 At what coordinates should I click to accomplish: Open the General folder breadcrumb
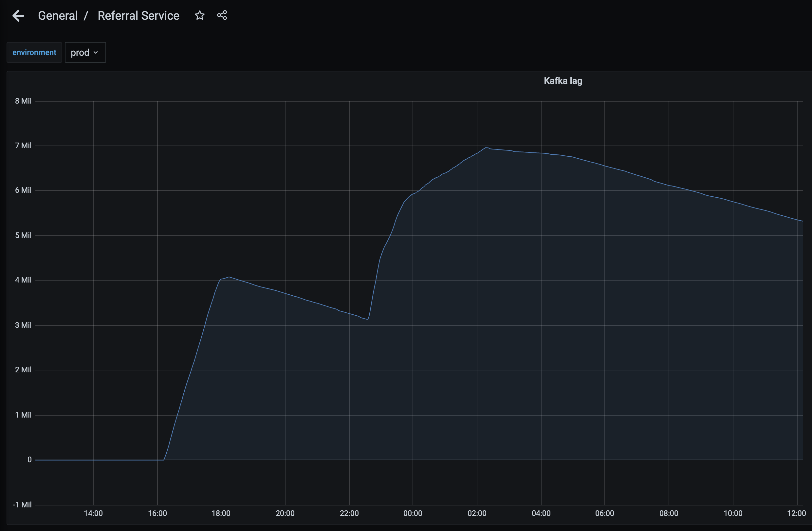[58, 16]
